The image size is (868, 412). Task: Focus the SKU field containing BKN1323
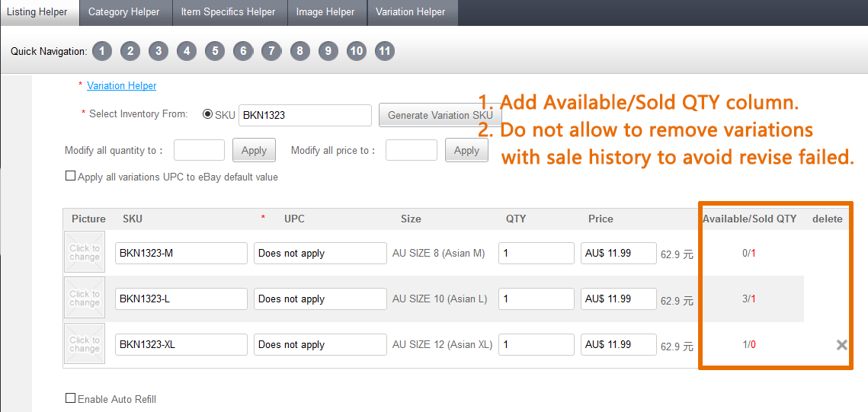point(305,115)
